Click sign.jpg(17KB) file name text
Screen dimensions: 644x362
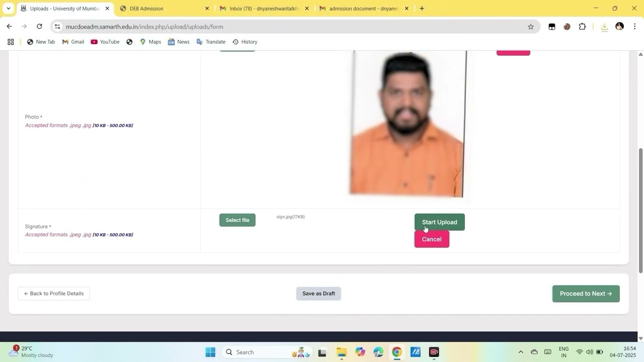click(290, 217)
